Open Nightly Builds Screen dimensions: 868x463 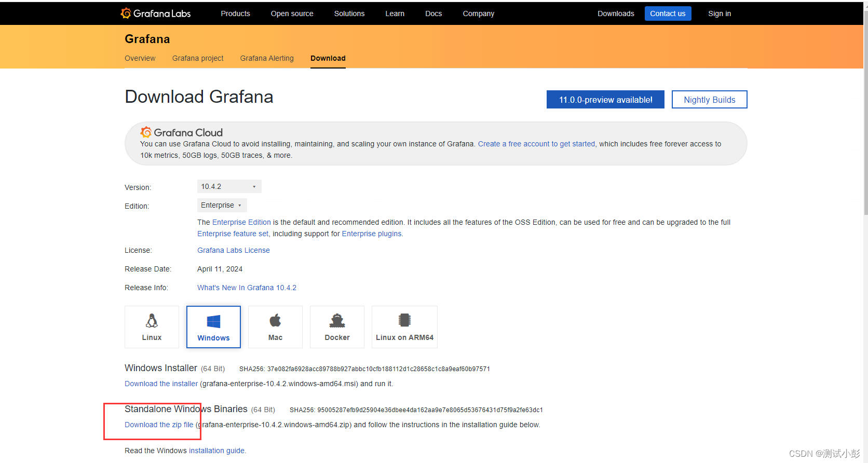click(x=709, y=100)
